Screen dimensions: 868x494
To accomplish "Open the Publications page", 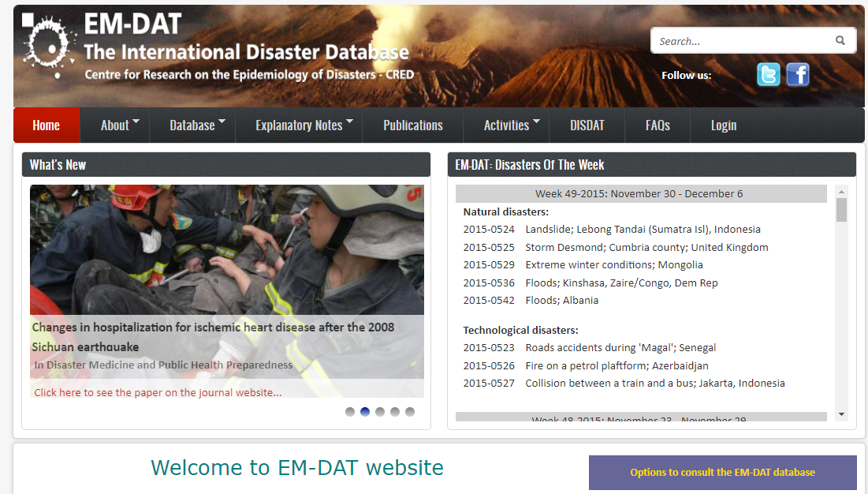I will pyautogui.click(x=413, y=125).
